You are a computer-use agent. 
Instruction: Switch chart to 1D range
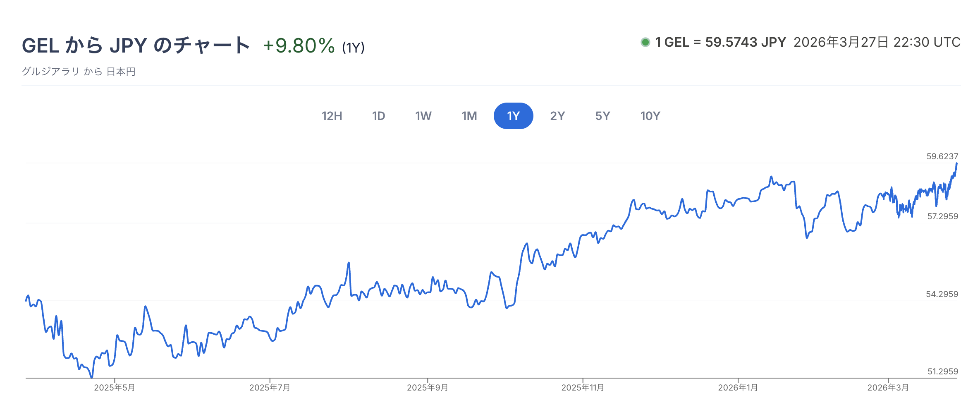coord(378,116)
